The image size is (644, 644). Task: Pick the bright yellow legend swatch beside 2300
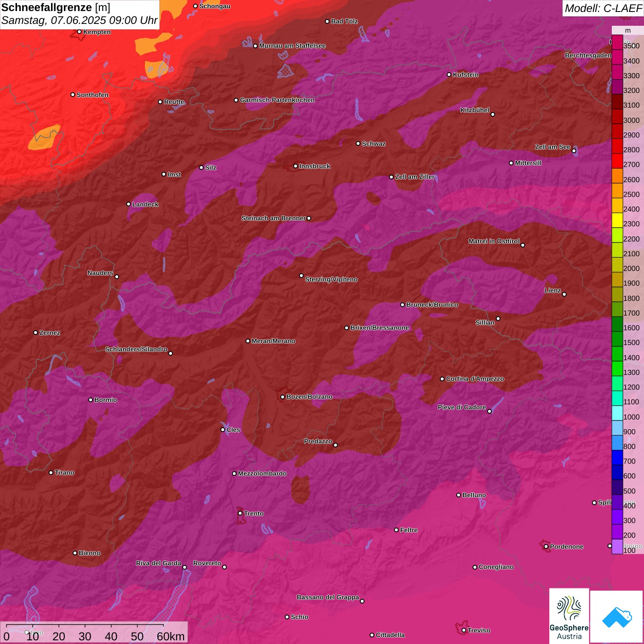pyautogui.click(x=617, y=220)
